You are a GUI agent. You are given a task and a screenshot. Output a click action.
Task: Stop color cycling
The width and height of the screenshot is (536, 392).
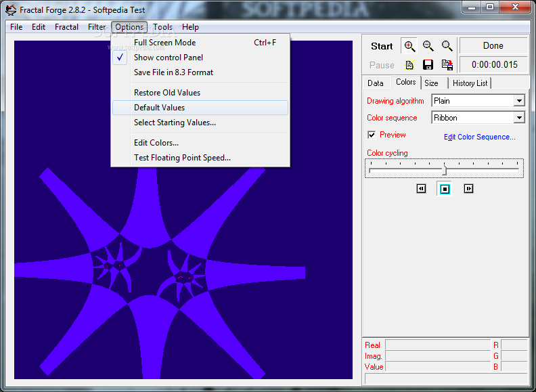pos(445,188)
